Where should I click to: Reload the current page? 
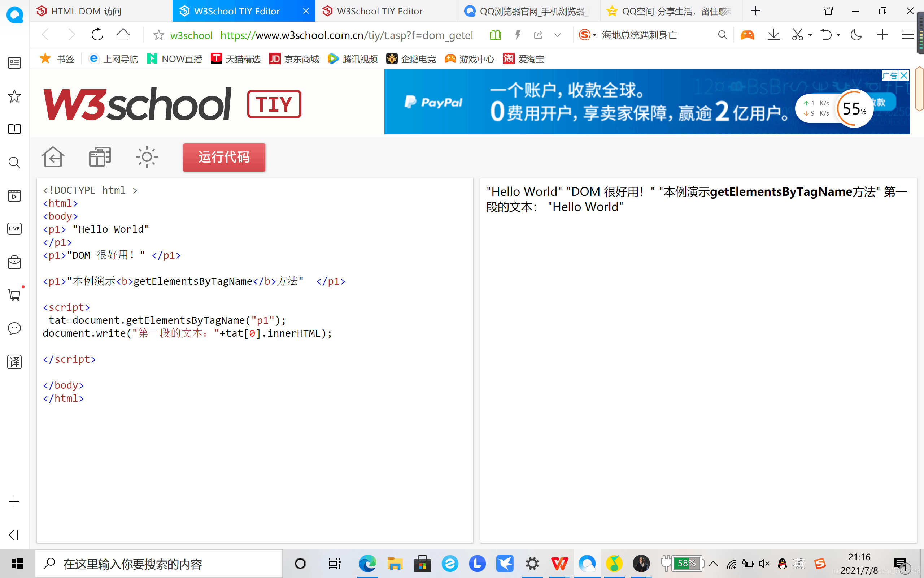[x=97, y=35]
